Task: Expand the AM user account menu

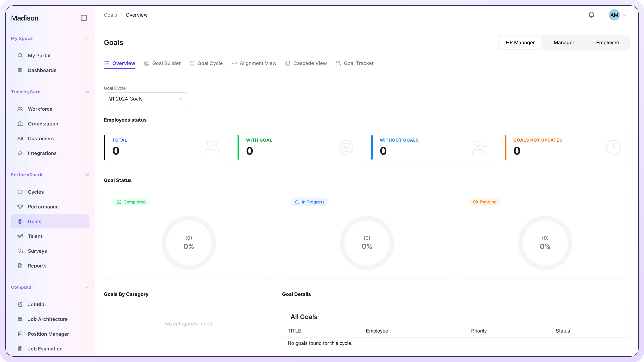Action: coord(618,15)
